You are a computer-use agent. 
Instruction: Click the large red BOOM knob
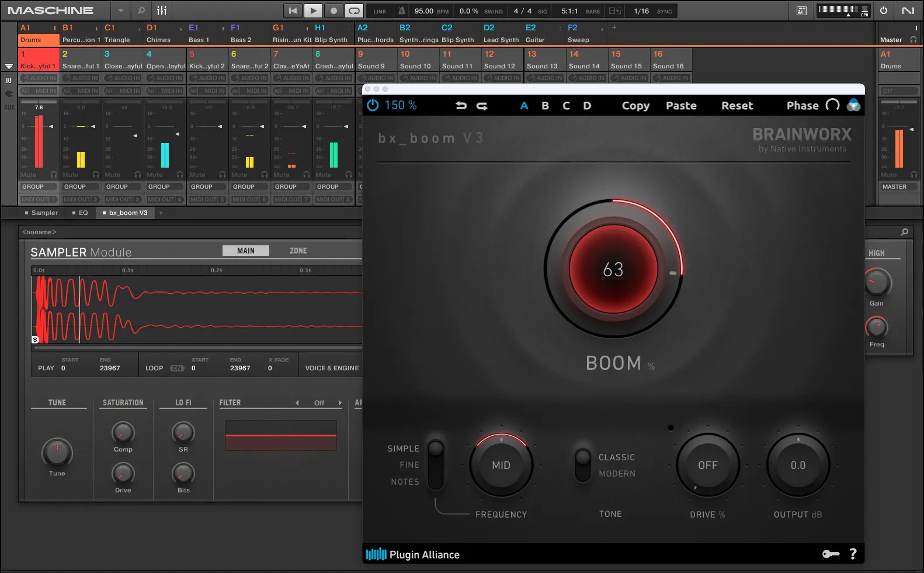(x=613, y=269)
